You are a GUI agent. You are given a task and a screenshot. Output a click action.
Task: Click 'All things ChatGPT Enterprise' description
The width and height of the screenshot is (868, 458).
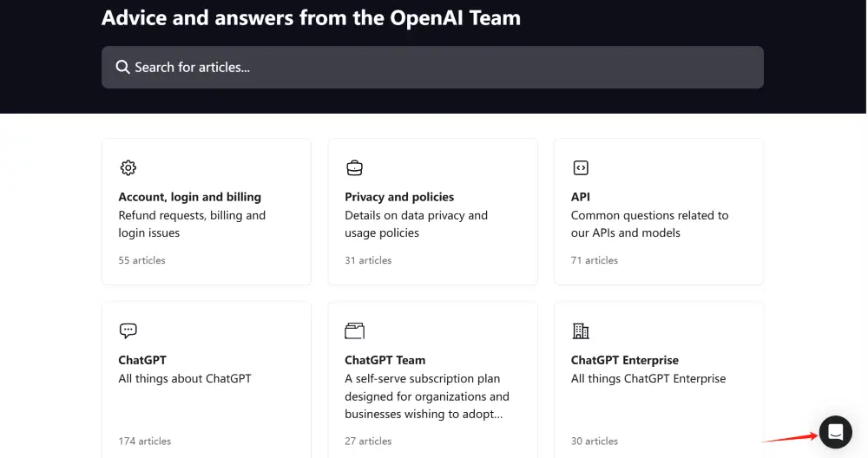(648, 378)
